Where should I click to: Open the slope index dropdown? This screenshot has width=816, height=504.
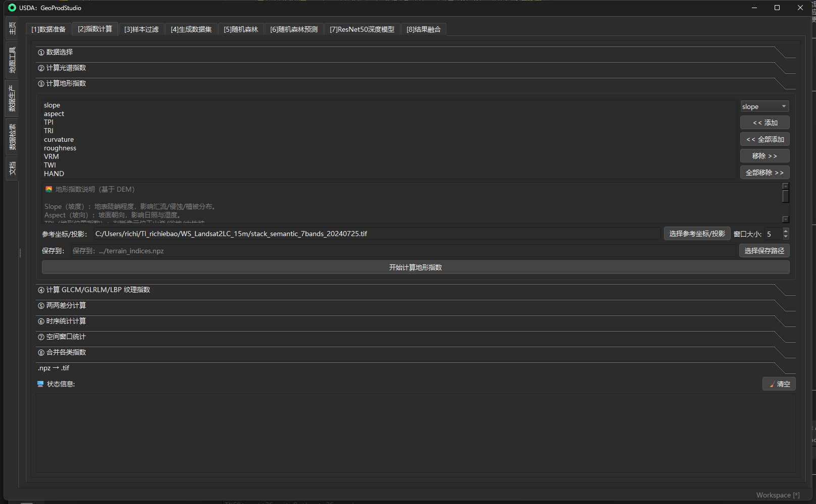click(x=764, y=106)
